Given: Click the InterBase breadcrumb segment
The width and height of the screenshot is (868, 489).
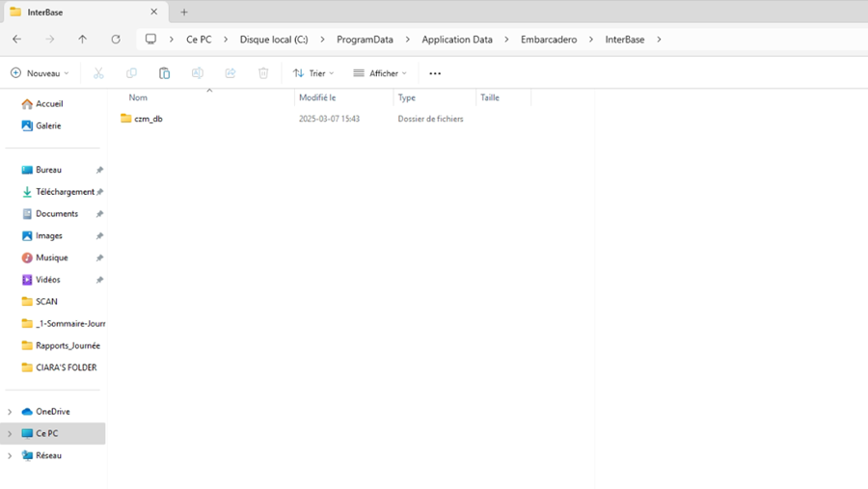Looking at the screenshot, I should point(625,40).
